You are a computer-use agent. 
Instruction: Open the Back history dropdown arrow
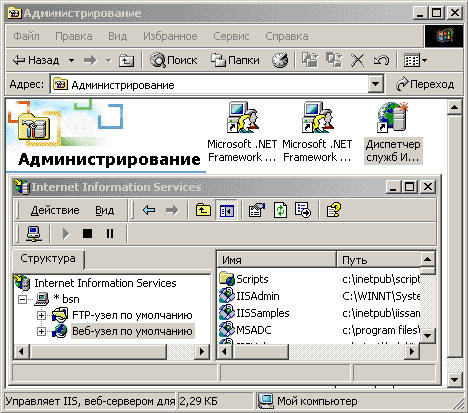(71, 60)
